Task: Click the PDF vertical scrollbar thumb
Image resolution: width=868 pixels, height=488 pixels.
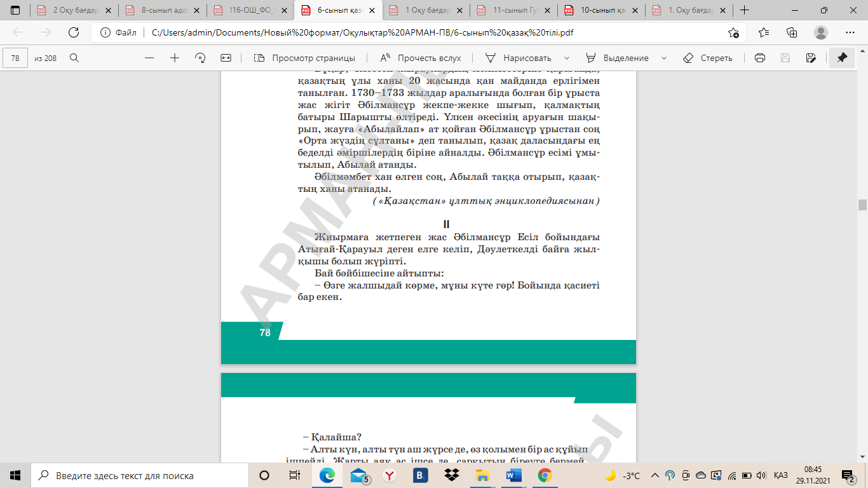Action: [x=862, y=205]
